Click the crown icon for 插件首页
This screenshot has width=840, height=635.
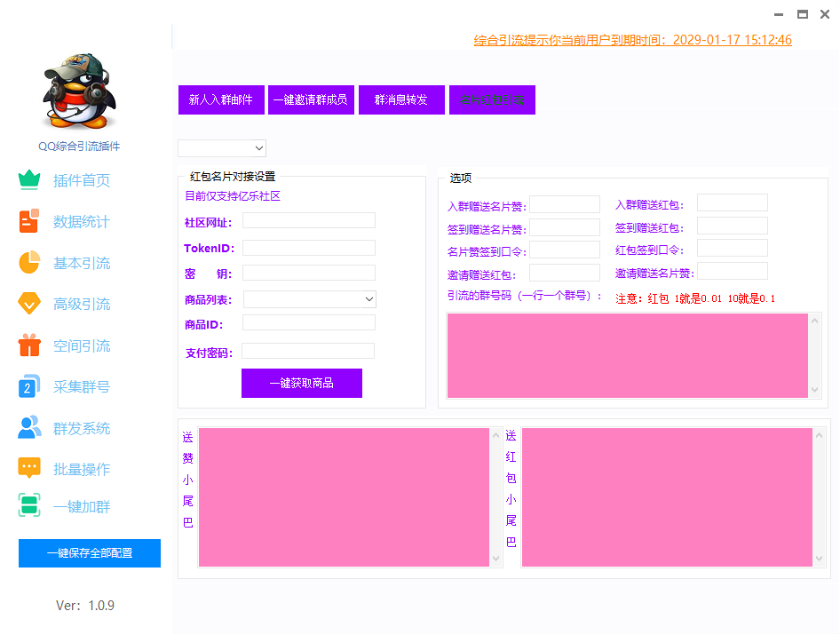29,180
